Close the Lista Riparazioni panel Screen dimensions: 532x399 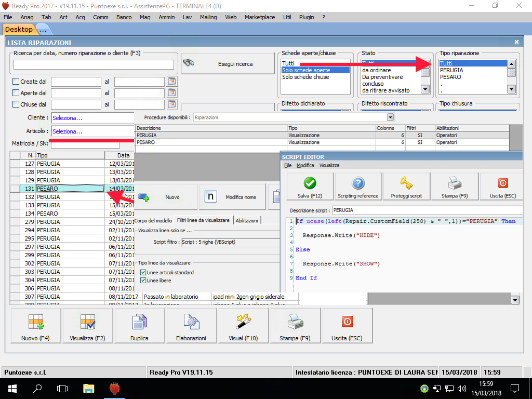pyautogui.click(x=516, y=42)
